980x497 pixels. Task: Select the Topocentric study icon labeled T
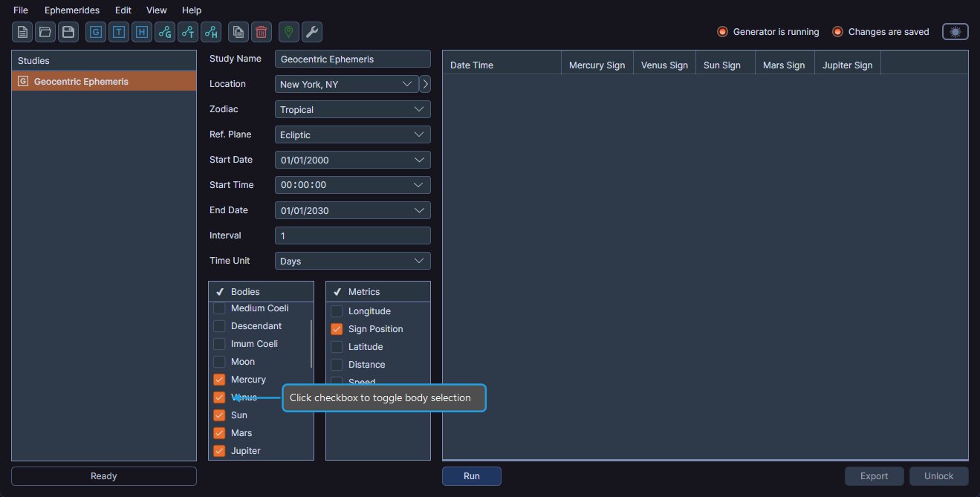[118, 32]
